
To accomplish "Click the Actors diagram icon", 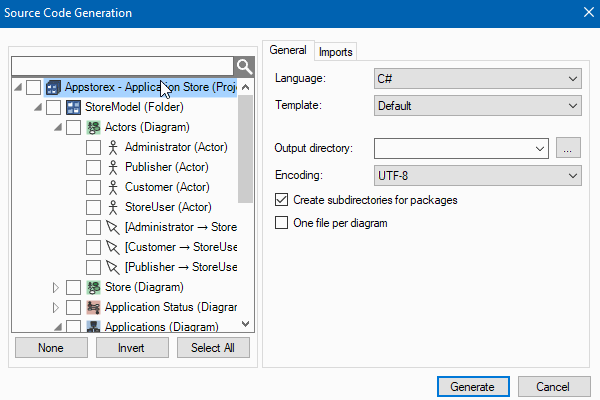I will point(93,127).
